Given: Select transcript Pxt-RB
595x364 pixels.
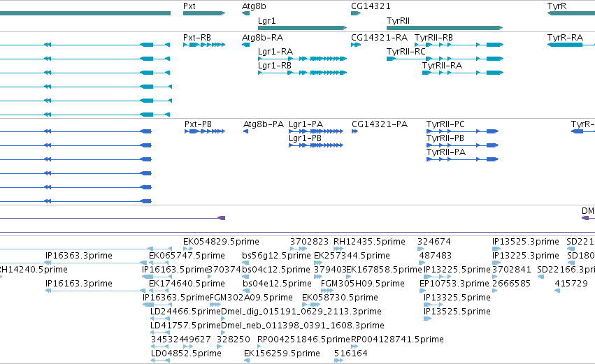Looking at the screenshot, I should [x=197, y=38].
